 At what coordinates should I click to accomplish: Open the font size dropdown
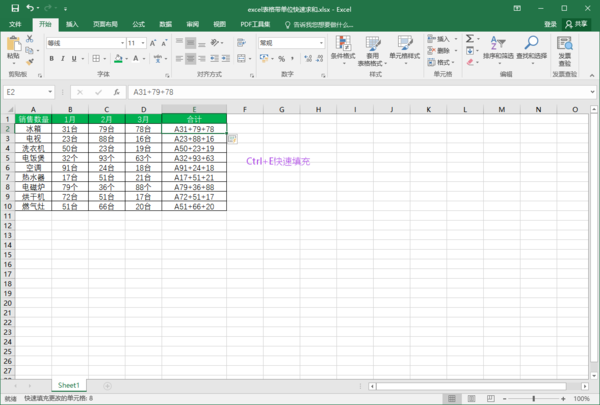coord(145,43)
